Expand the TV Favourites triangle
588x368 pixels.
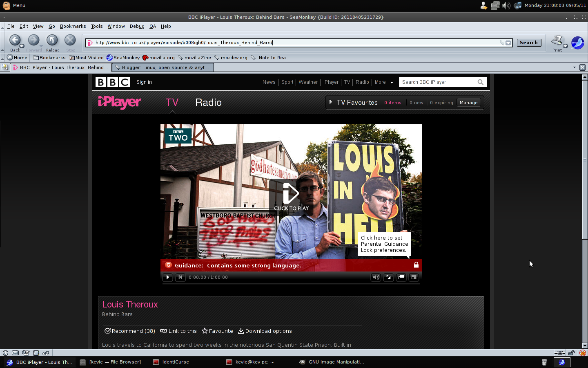(331, 102)
